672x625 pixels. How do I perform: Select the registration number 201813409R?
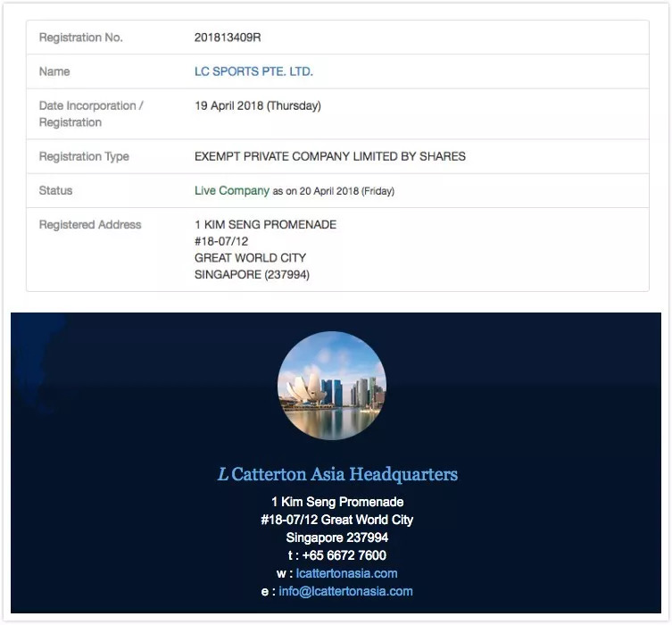pyautogui.click(x=228, y=37)
